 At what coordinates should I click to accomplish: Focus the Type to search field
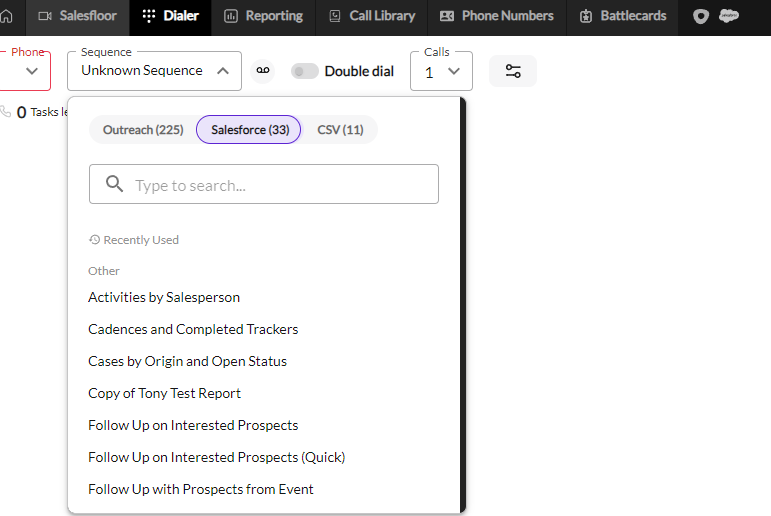point(264,184)
